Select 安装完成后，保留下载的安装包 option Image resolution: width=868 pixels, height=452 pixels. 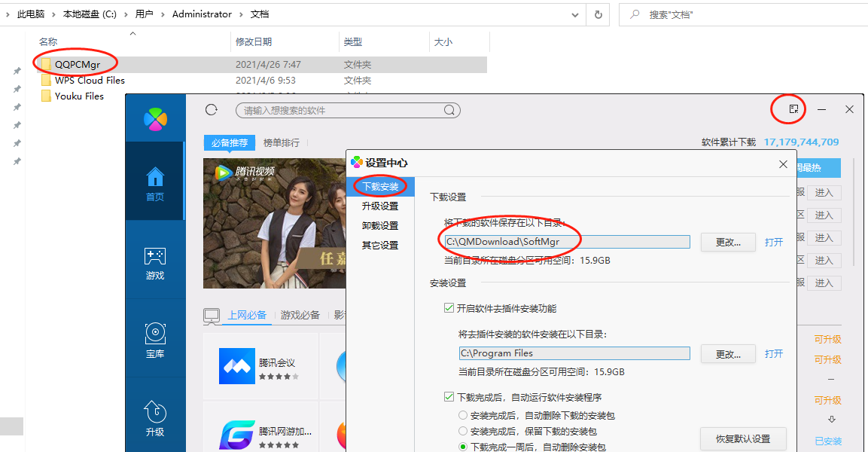(x=463, y=431)
